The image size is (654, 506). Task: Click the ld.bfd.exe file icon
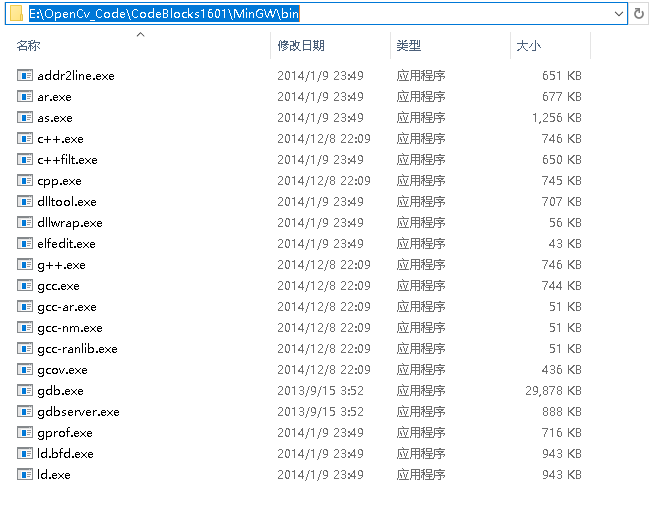[x=25, y=453]
